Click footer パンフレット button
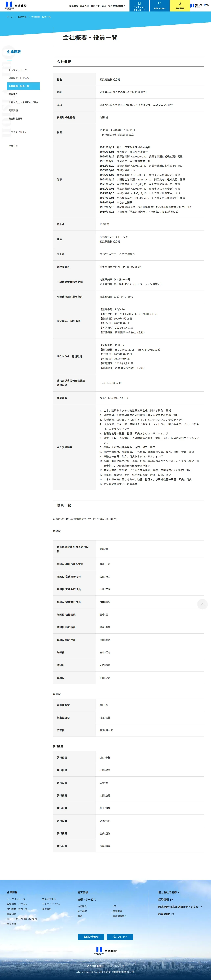The height and width of the screenshot is (980, 211). 120,936
